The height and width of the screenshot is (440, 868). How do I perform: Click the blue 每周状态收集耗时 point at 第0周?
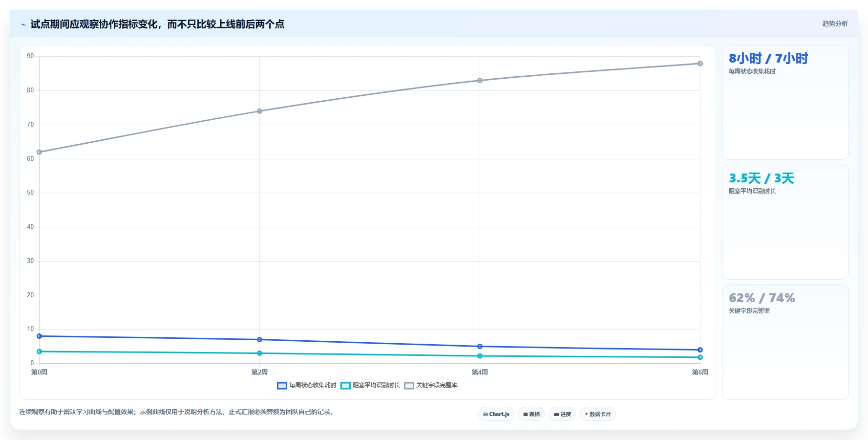39,336
